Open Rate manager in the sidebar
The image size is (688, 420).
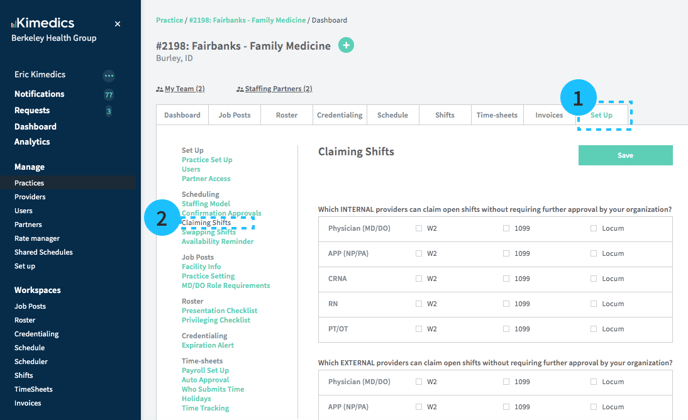[37, 239]
